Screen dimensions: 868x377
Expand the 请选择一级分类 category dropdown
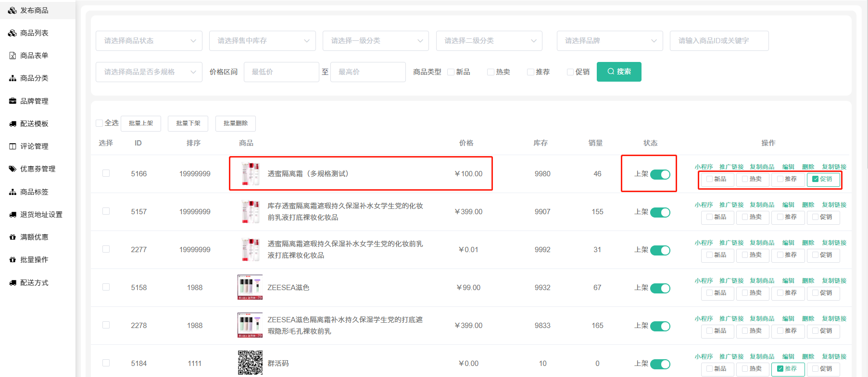376,41
